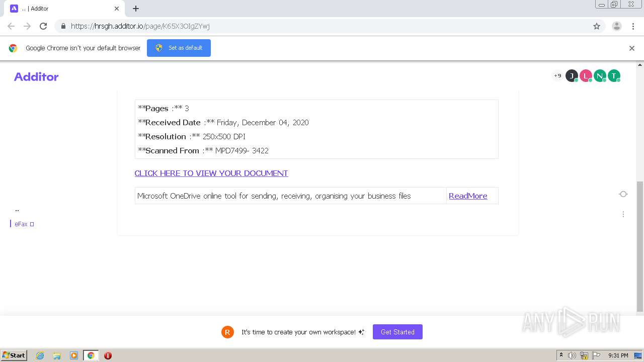
Task: Open Chrome three-dot customize menu
Action: (633, 26)
